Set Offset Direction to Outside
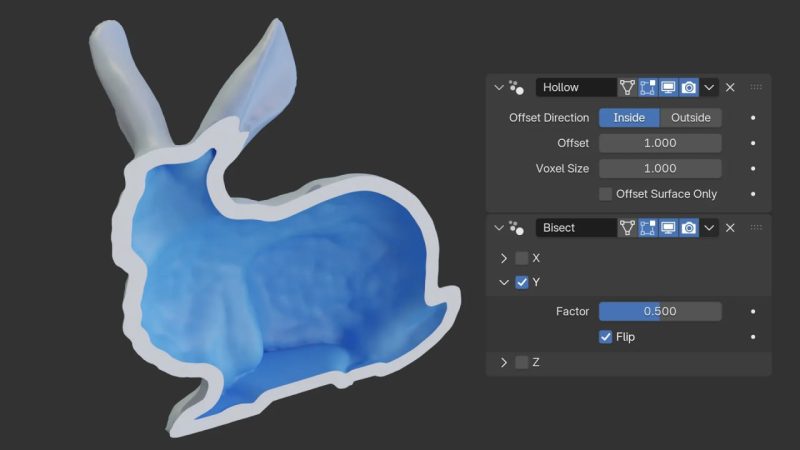The width and height of the screenshot is (800, 450). pyautogui.click(x=690, y=118)
